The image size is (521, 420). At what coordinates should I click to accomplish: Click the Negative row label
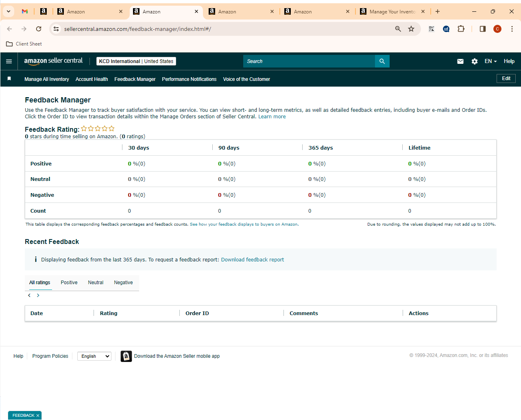[x=42, y=195]
